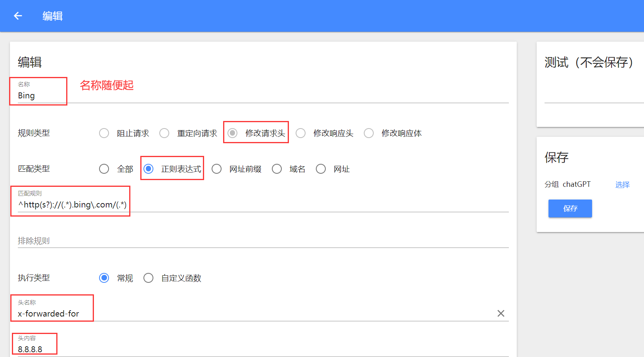
Task: Click the 测试（不会保存）heading
Action: tap(589, 62)
